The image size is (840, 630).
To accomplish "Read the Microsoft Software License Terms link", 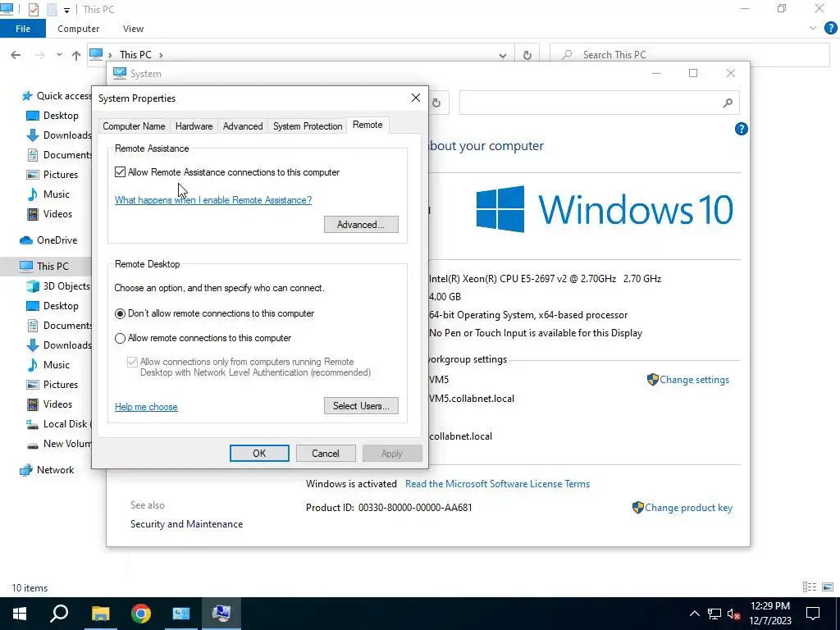I will coord(497,484).
